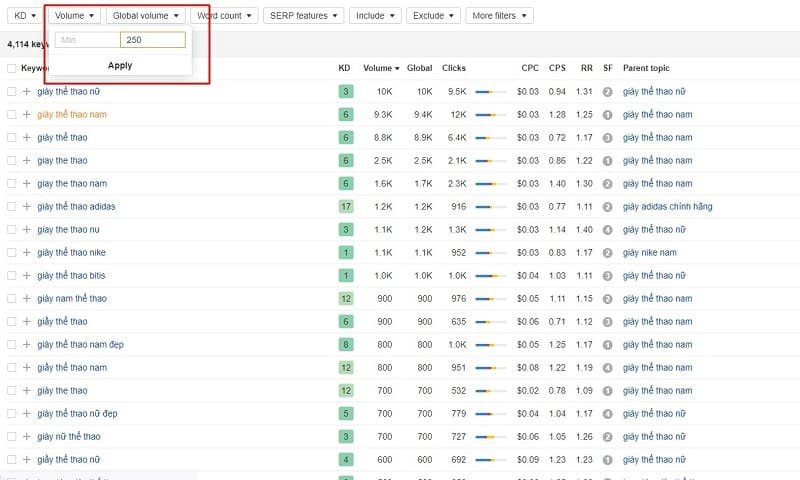Click the KD badge 17 for giày thể thao adidas
This screenshot has height=480, width=800.
pos(345,207)
